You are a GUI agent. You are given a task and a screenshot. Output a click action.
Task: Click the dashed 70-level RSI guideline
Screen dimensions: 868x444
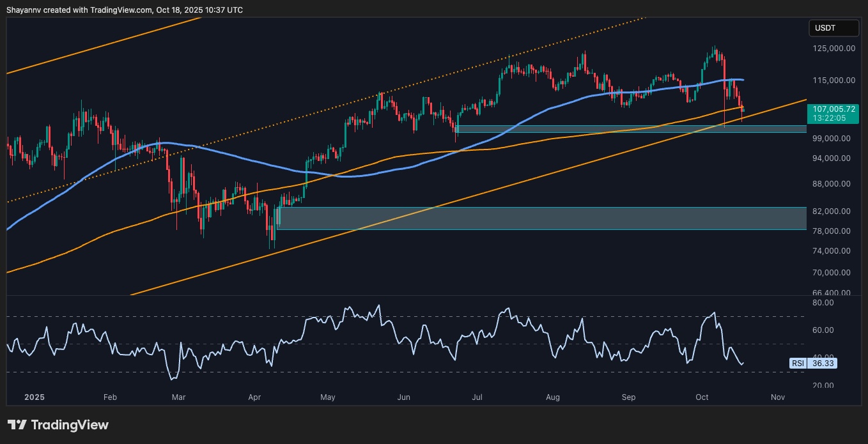point(384,315)
